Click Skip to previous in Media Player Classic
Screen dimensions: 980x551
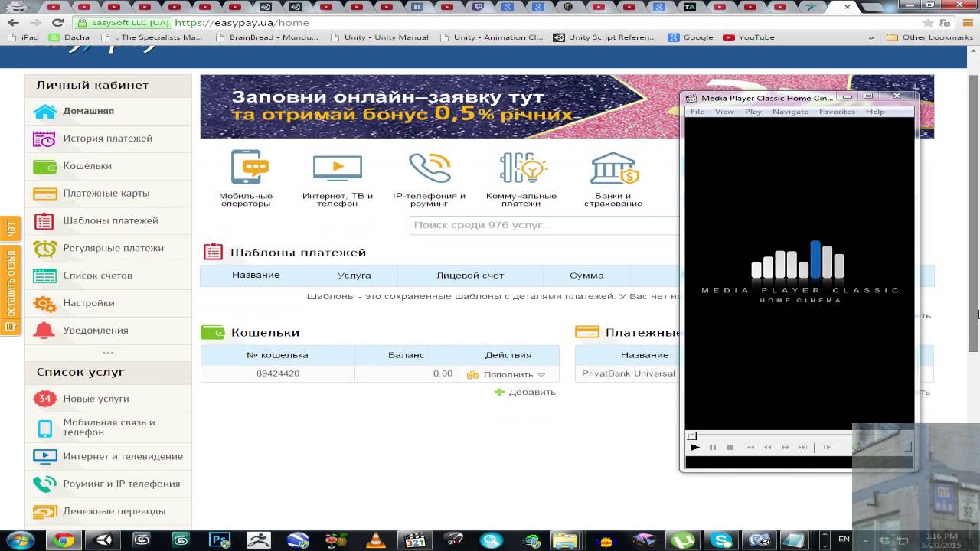click(750, 448)
